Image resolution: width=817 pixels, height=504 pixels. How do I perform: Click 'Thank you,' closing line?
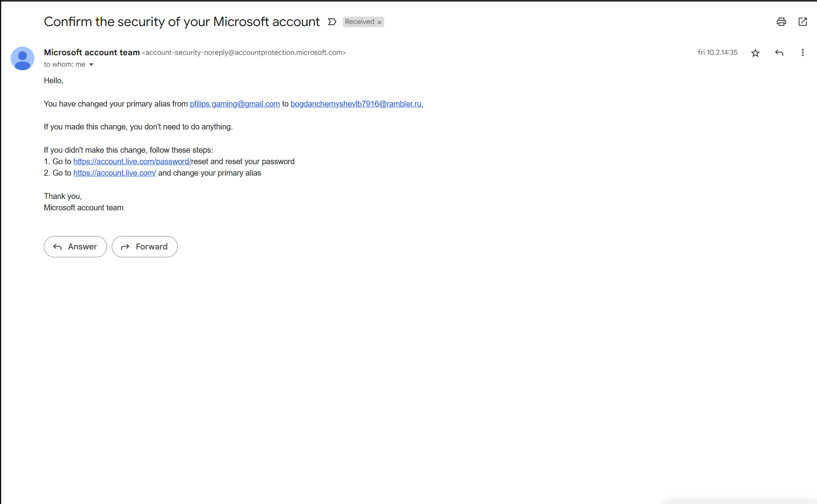(x=63, y=196)
